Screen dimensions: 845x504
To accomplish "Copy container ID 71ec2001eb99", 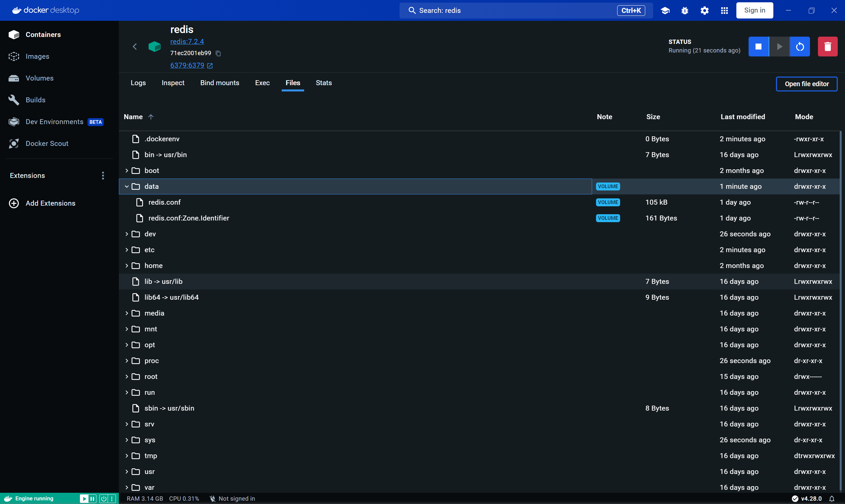I will coord(219,53).
